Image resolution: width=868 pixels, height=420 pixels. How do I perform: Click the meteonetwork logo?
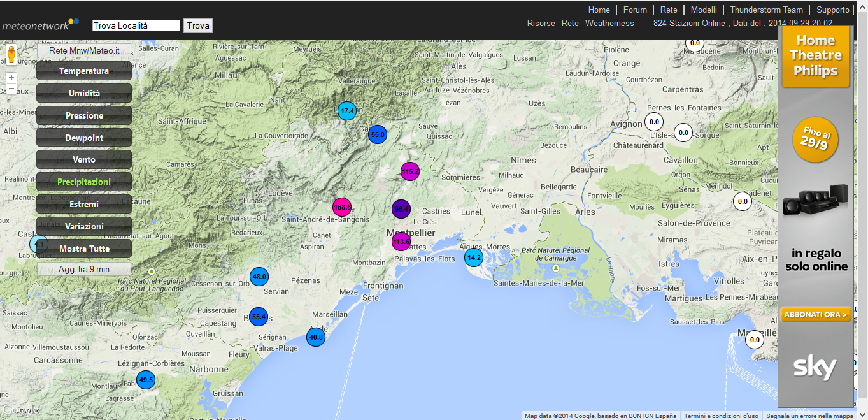(x=41, y=25)
